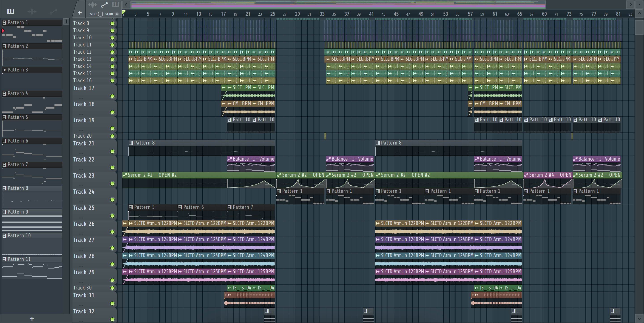Screen dimensions: 644x323
Task: Click the picker panel scrollbar handle
Action: pos(66,21)
